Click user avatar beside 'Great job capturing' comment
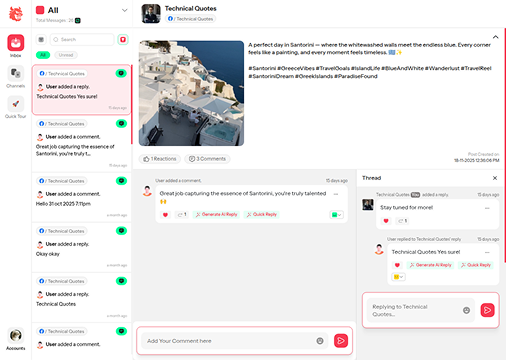 point(147,191)
